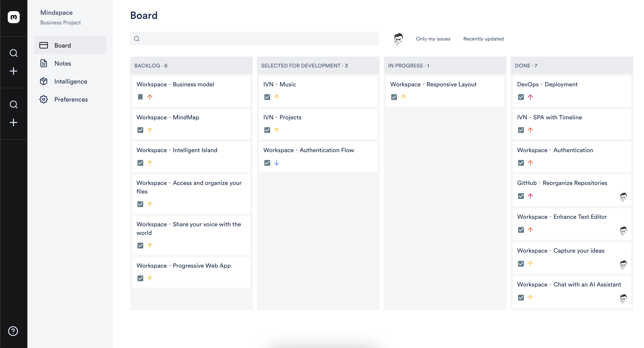
Task: Toggle the checkbox on Workspace MindMap
Action: coord(140,130)
